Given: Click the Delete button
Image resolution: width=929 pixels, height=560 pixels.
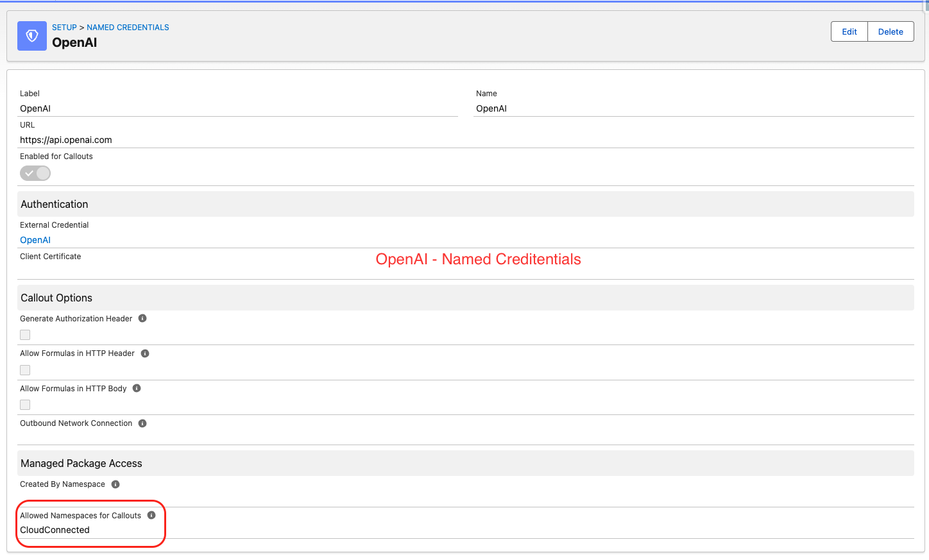Looking at the screenshot, I should pyautogui.click(x=891, y=31).
